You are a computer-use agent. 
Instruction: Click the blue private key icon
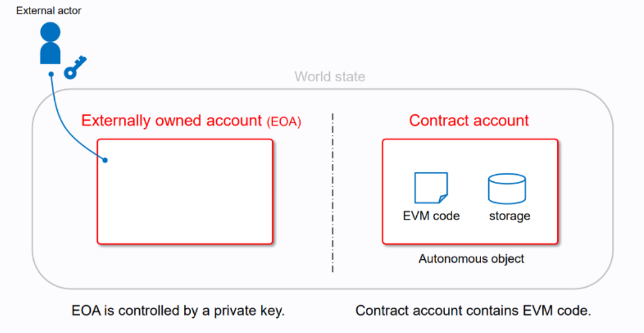coord(75,67)
